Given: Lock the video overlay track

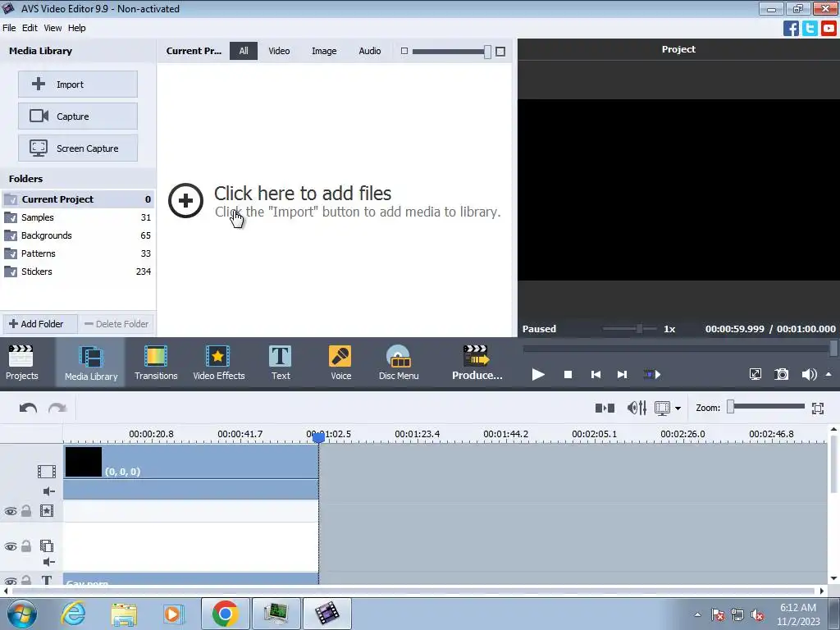Looking at the screenshot, I should pos(25,546).
